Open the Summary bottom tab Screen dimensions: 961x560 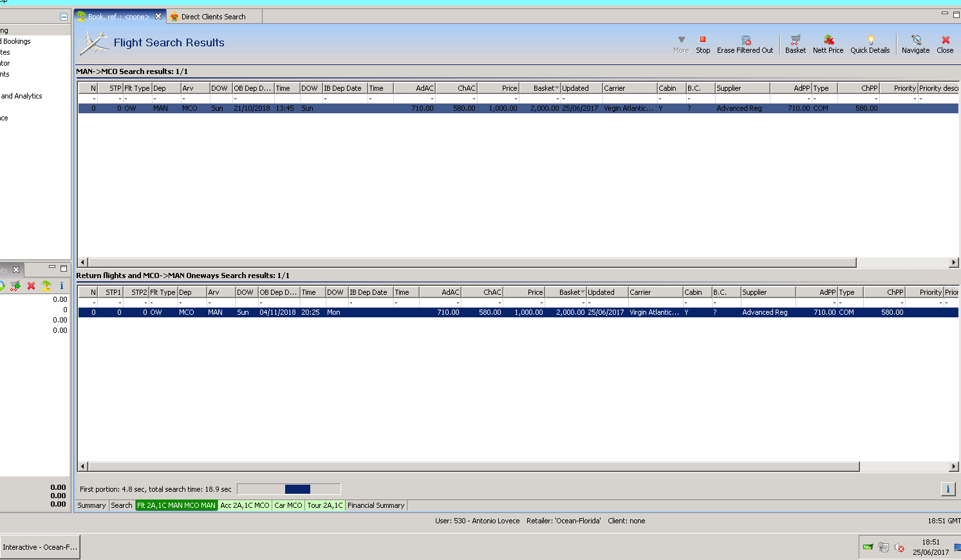click(x=91, y=505)
